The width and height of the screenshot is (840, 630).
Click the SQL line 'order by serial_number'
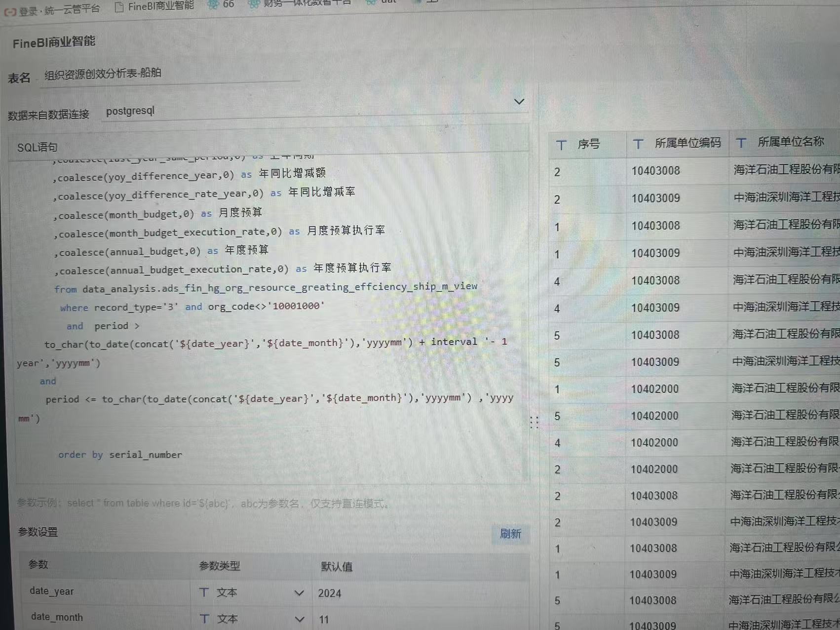[120, 455]
